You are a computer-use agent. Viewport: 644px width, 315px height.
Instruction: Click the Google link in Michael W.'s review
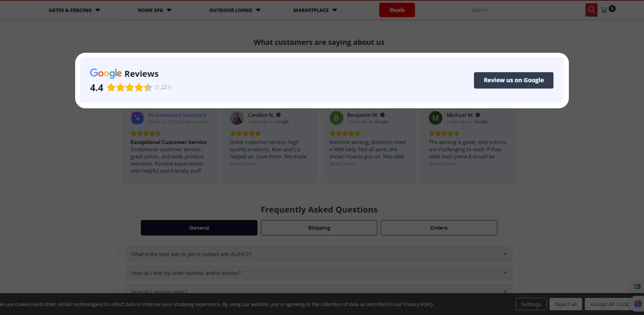click(481, 122)
